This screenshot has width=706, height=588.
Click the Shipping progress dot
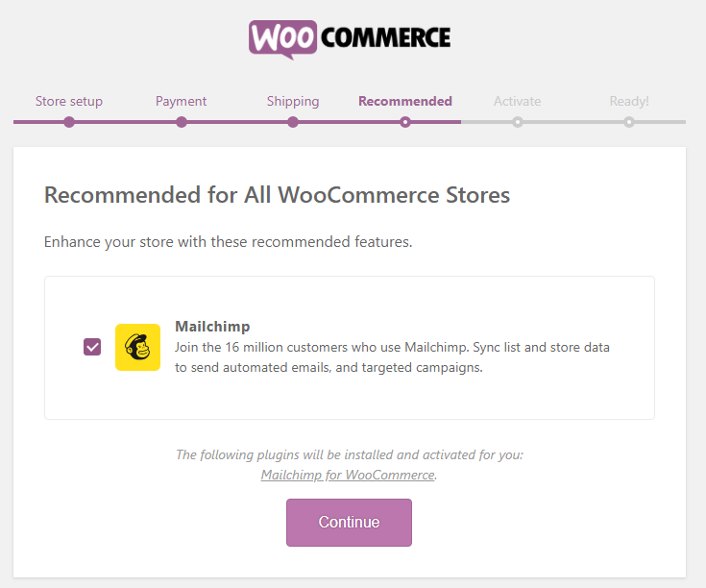[293, 122]
